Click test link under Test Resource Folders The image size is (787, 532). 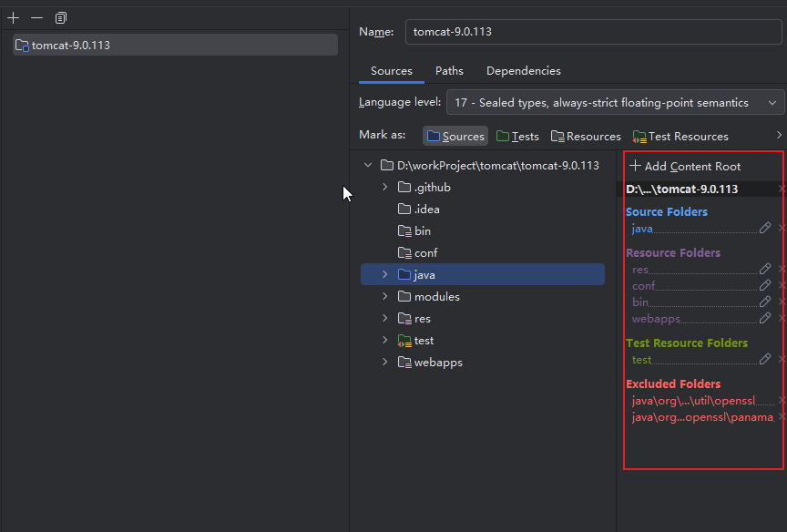[641, 360]
